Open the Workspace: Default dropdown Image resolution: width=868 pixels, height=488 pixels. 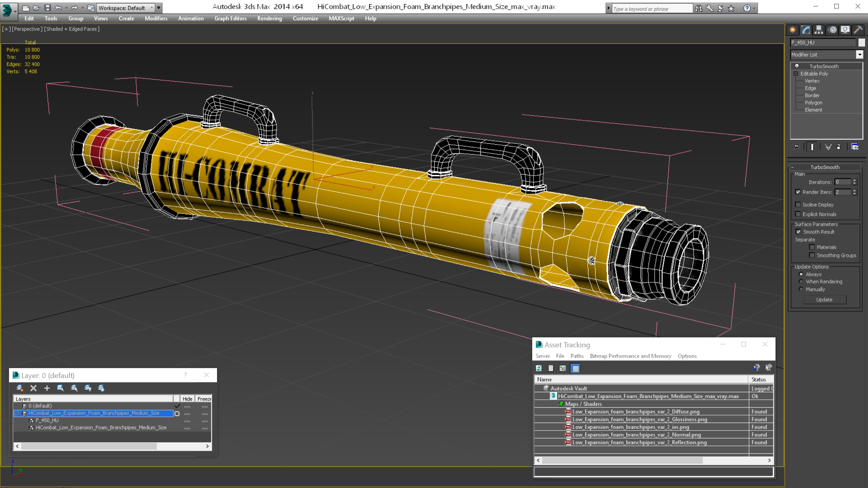point(125,8)
